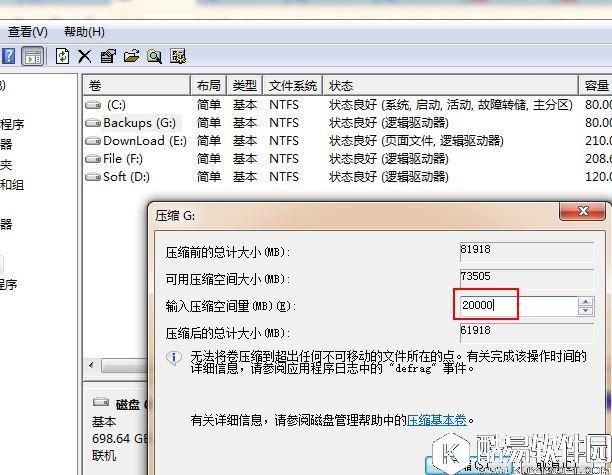
Task: Sort by the 布局 column header
Action: [208, 85]
